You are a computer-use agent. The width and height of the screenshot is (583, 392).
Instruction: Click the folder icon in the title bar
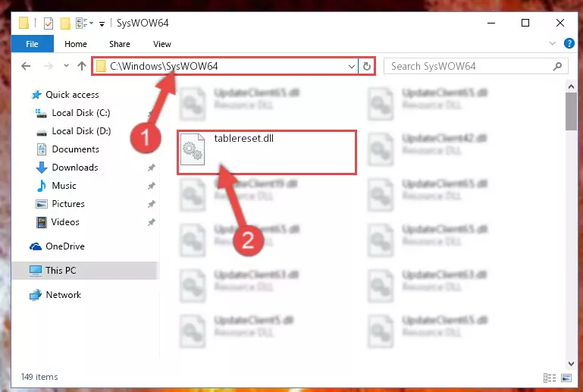coord(24,23)
